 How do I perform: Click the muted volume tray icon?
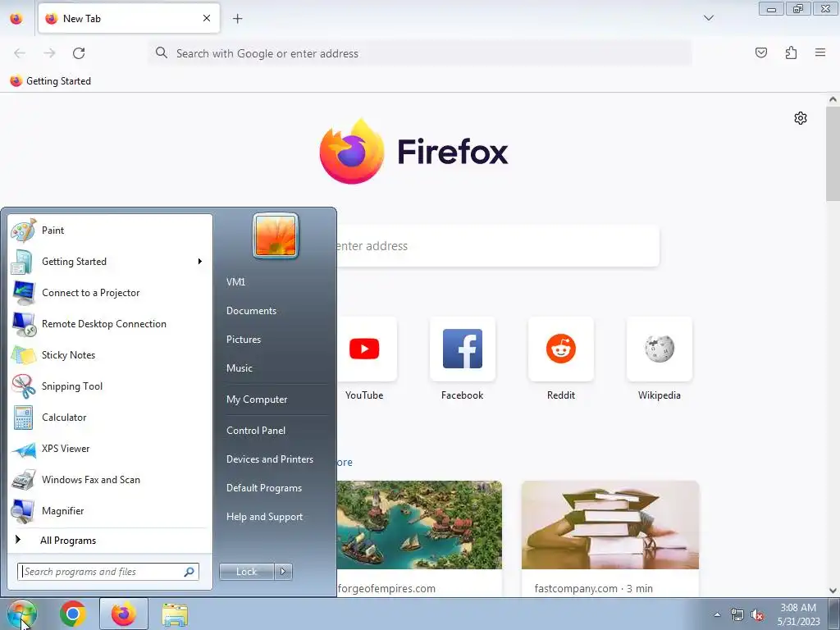757,615
